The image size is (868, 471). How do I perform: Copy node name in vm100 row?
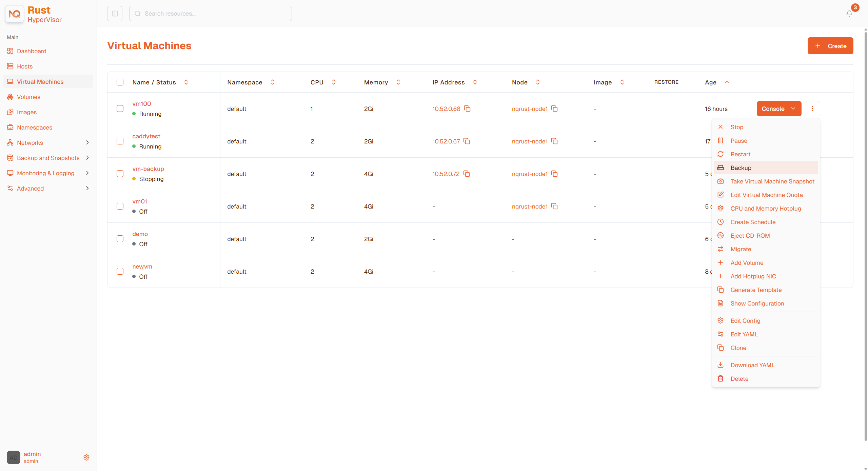[554, 109]
